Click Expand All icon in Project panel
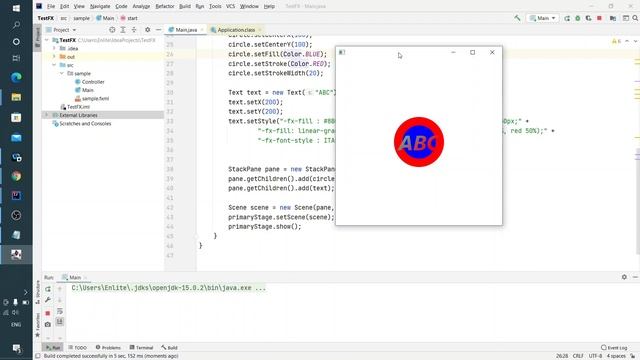640x360 pixels. [x=123, y=30]
